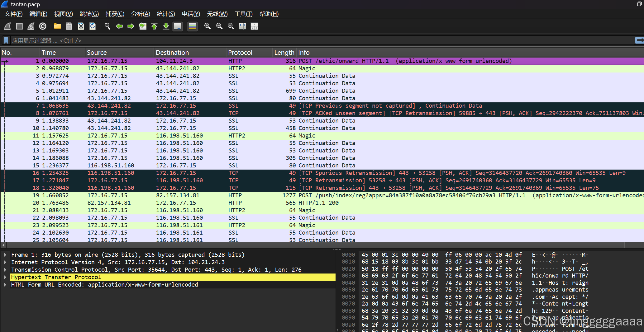Select packet 5 with Length 699
644x332 pixels.
point(322,91)
